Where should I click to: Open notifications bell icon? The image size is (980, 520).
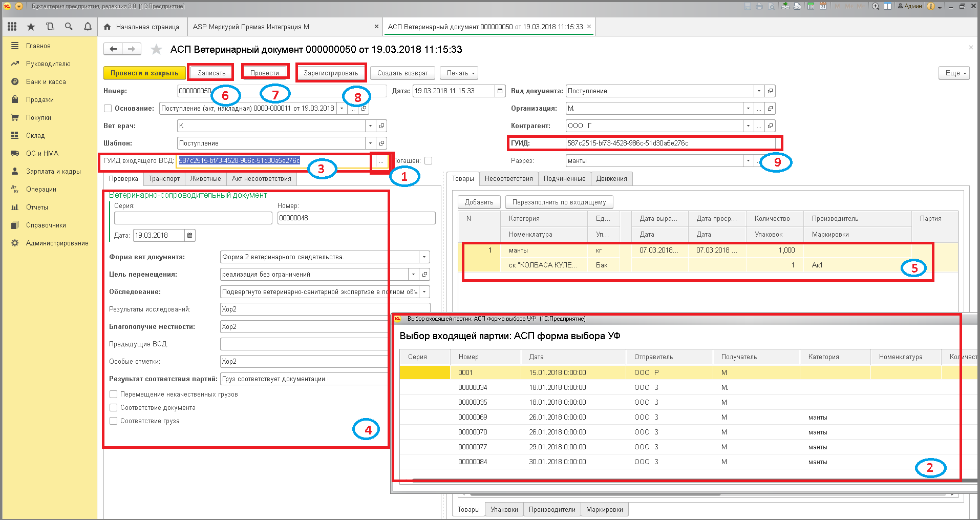[88, 27]
